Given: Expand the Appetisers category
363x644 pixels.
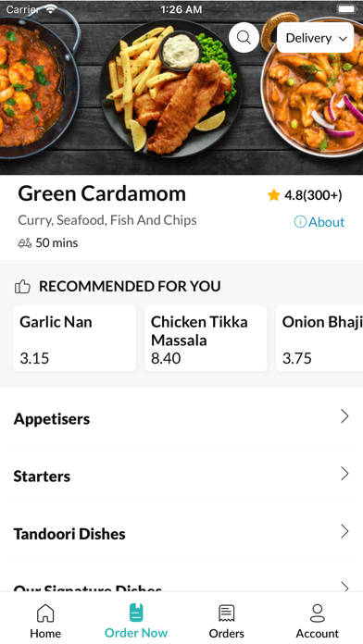Looking at the screenshot, I should 181,417.
